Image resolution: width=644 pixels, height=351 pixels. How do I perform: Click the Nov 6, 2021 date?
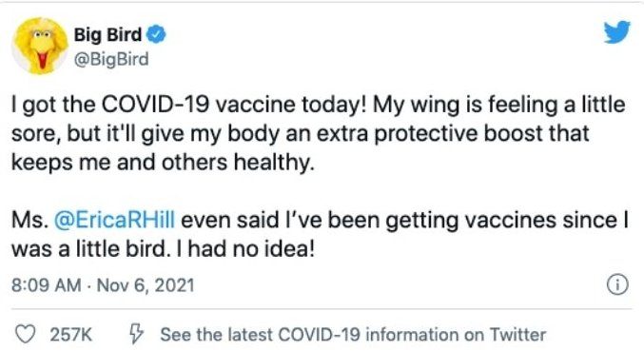(x=146, y=285)
